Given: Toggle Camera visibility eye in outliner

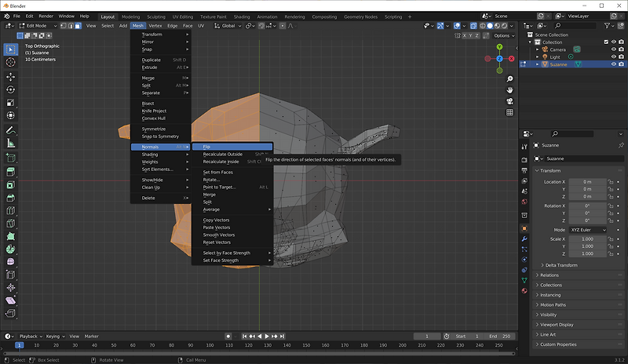Looking at the screenshot, I should coord(613,49).
